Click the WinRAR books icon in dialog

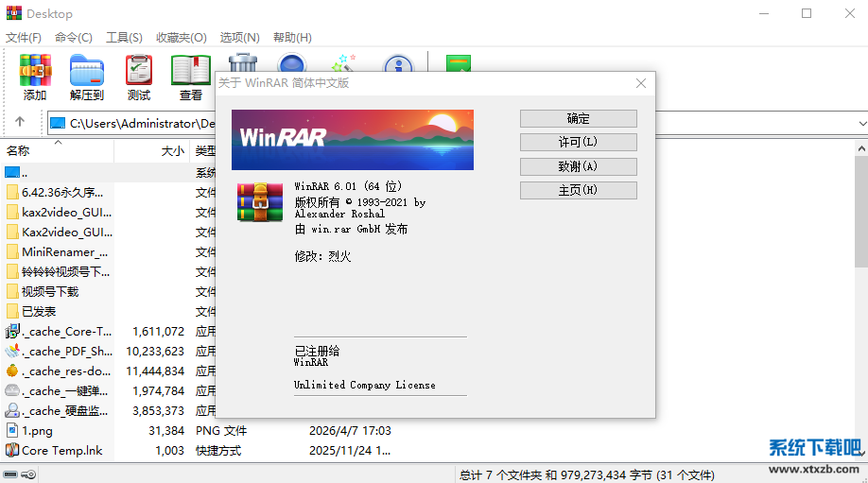click(x=259, y=201)
